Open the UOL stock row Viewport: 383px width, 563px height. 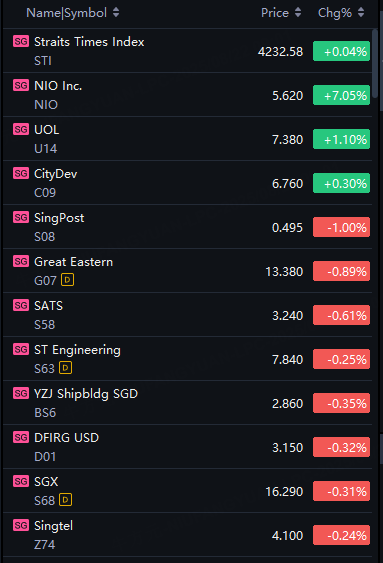(187, 139)
